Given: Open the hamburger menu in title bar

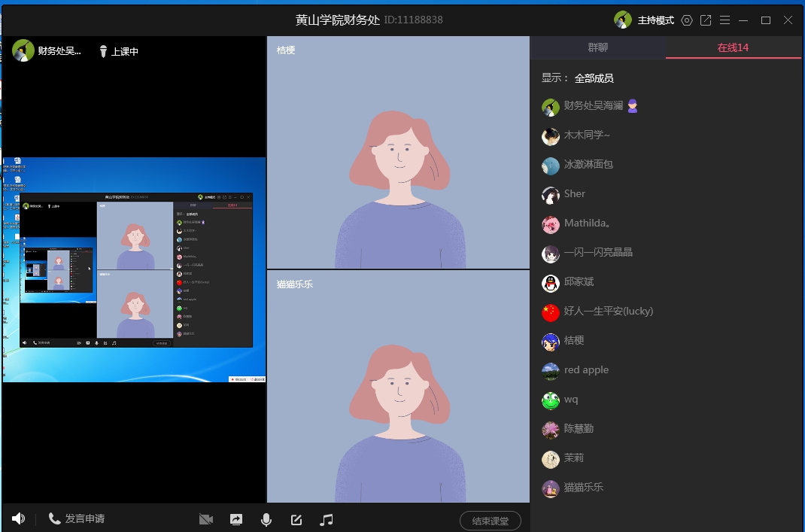Looking at the screenshot, I should point(724,20).
